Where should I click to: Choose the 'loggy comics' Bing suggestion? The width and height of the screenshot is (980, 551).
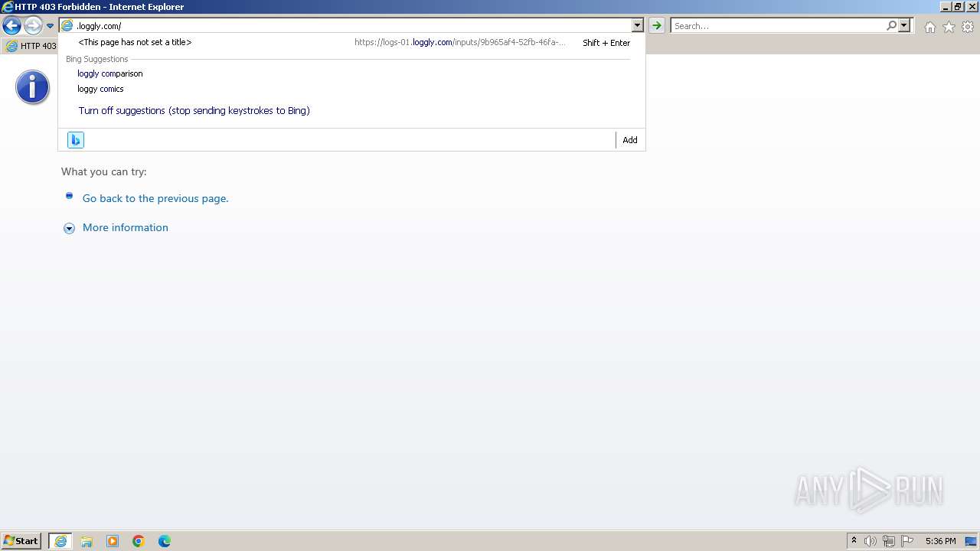pyautogui.click(x=100, y=89)
